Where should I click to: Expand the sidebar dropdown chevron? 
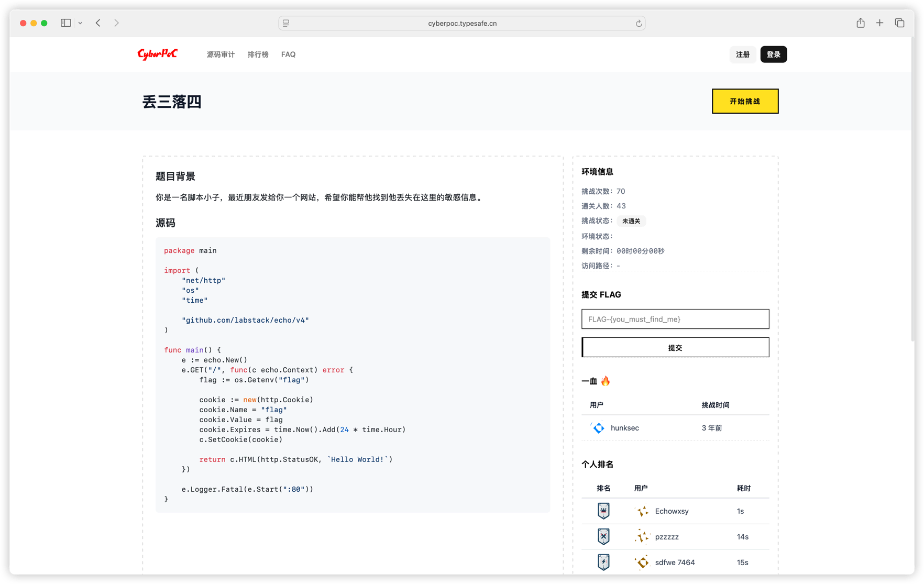80,23
